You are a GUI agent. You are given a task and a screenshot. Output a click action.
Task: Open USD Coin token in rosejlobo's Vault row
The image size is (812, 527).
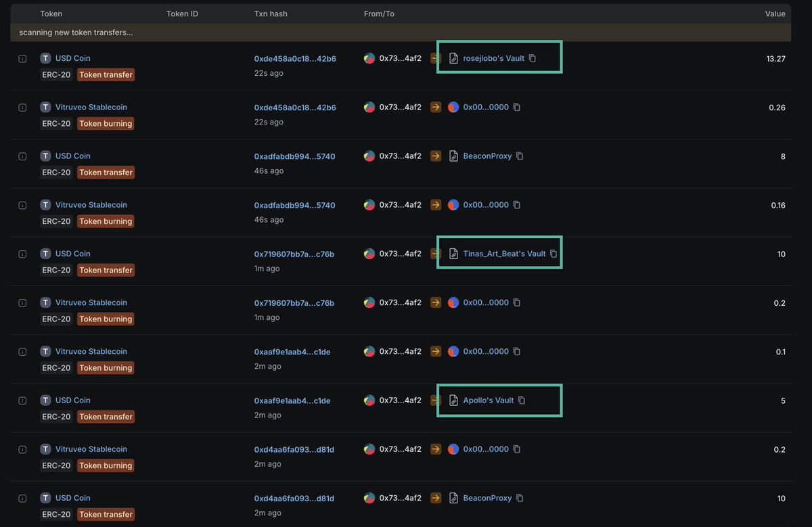[73, 58]
